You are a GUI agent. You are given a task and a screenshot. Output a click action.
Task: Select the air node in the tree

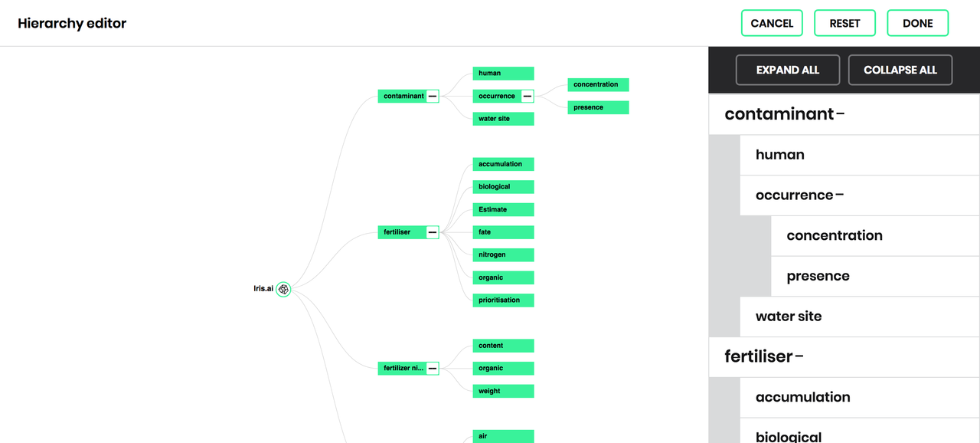click(503, 436)
